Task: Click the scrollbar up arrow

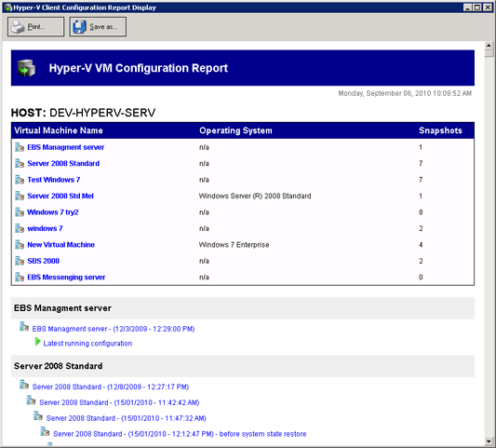Action: click(x=489, y=46)
